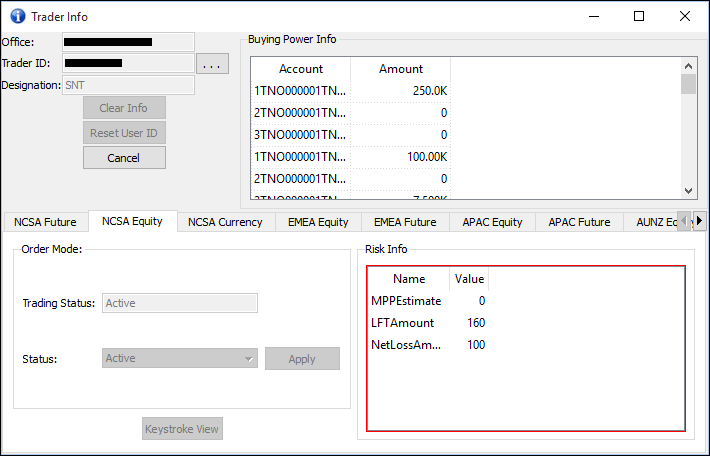Image resolution: width=710 pixels, height=456 pixels.
Task: Click the Reset User ID button
Action: [124, 133]
